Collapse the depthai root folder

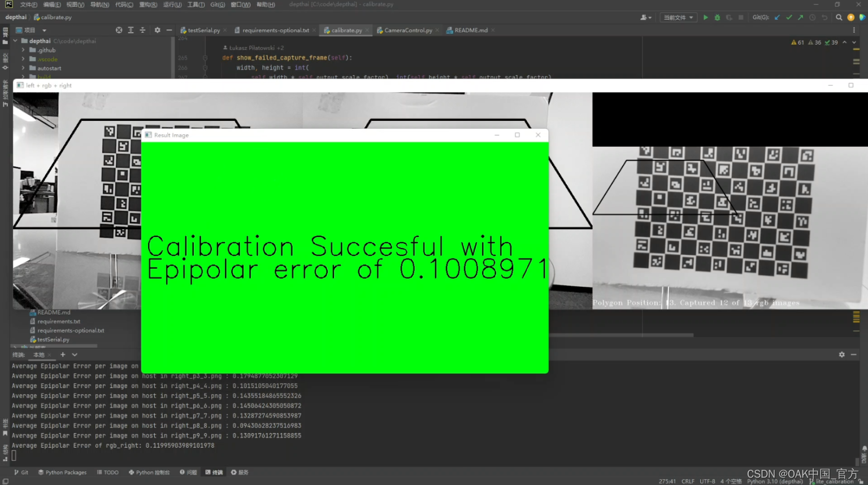coord(15,41)
